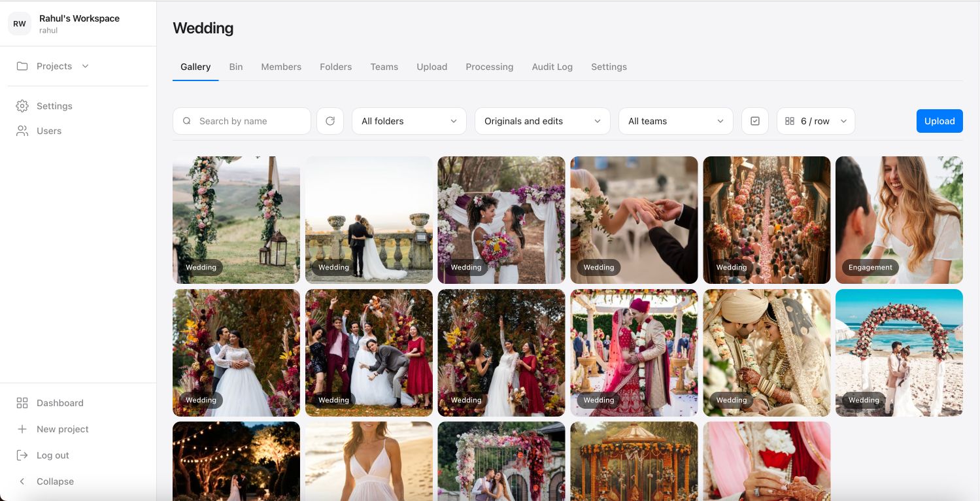Screen dimensions: 980x501
Task: Open the Folders tab
Action: 336,67
